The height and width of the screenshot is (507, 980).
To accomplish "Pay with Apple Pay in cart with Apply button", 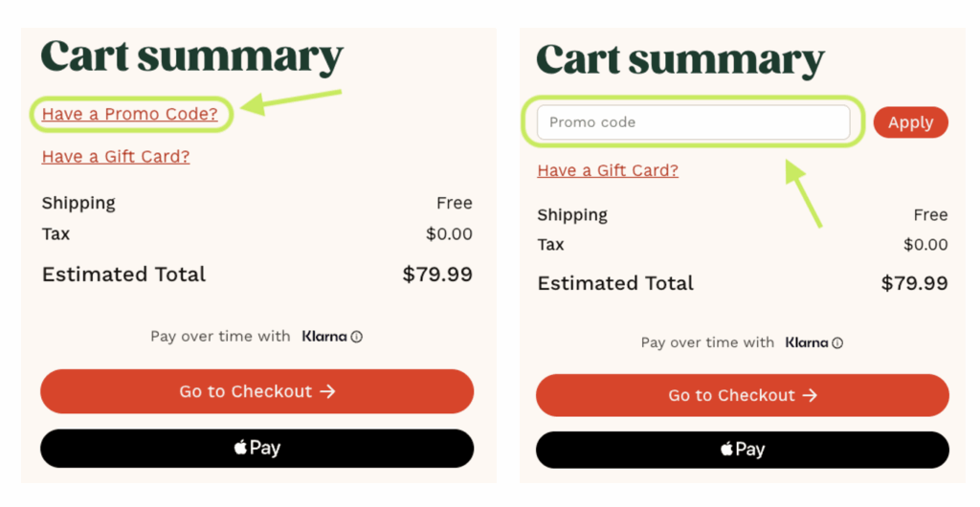I will pyautogui.click(x=742, y=450).
